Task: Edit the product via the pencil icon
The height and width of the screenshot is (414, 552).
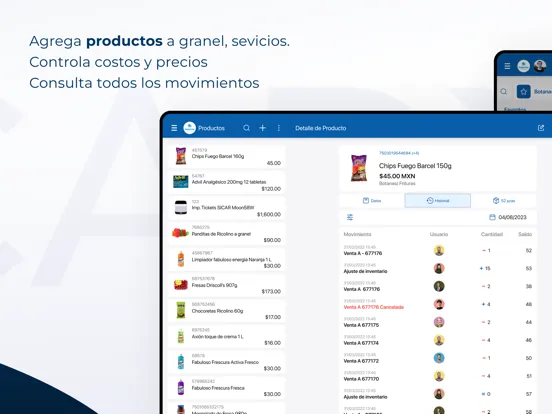Action: 541,128
